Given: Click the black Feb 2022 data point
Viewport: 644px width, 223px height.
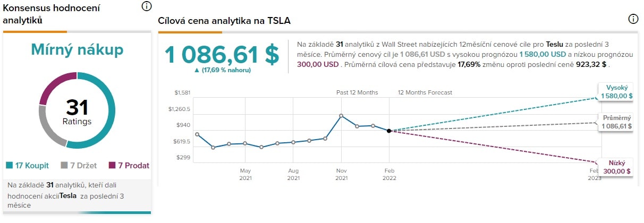Looking at the screenshot, I should 389,131.
